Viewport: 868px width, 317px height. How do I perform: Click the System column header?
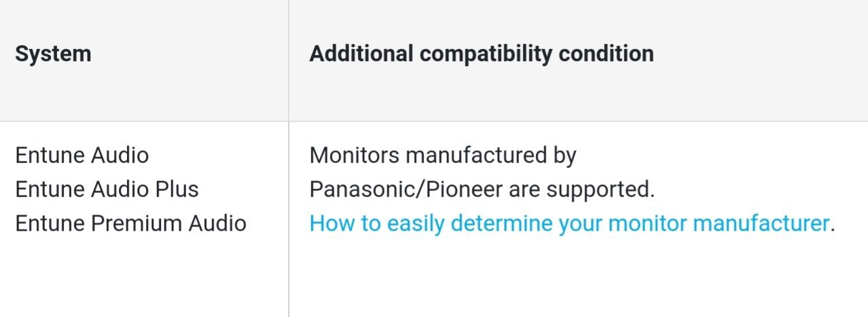(53, 54)
